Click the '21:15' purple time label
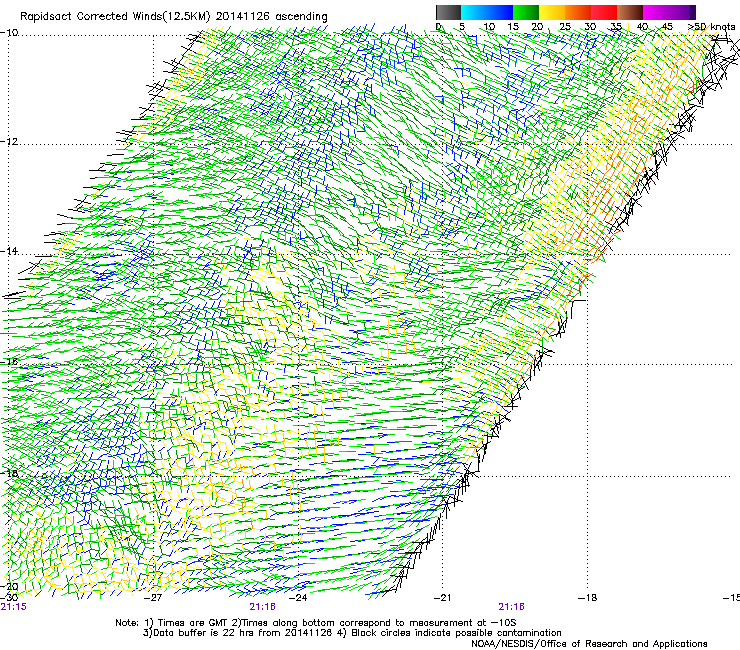This screenshot has width=740, height=650. [x=14, y=607]
